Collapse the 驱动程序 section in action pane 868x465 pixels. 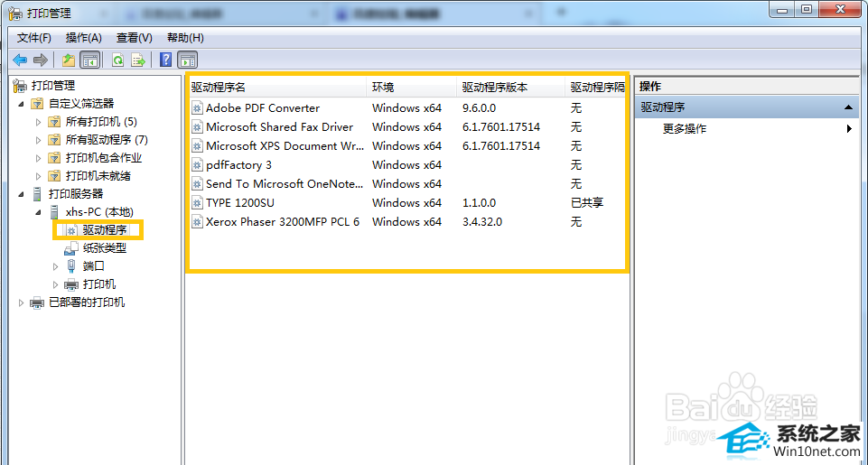tap(847, 107)
